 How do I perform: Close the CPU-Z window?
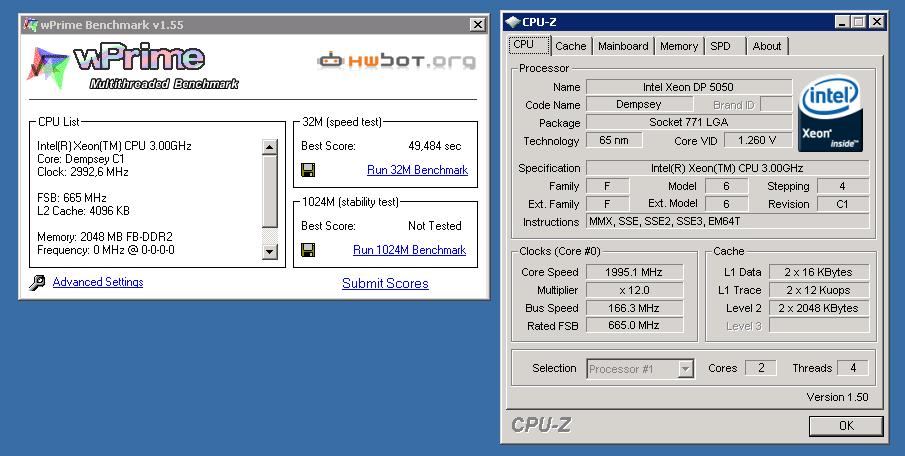click(876, 22)
